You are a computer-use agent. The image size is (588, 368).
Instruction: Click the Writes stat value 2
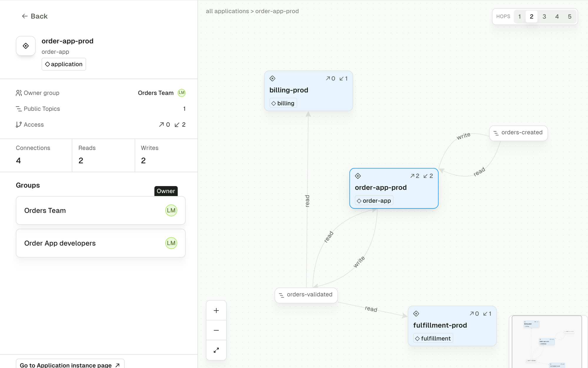143,161
